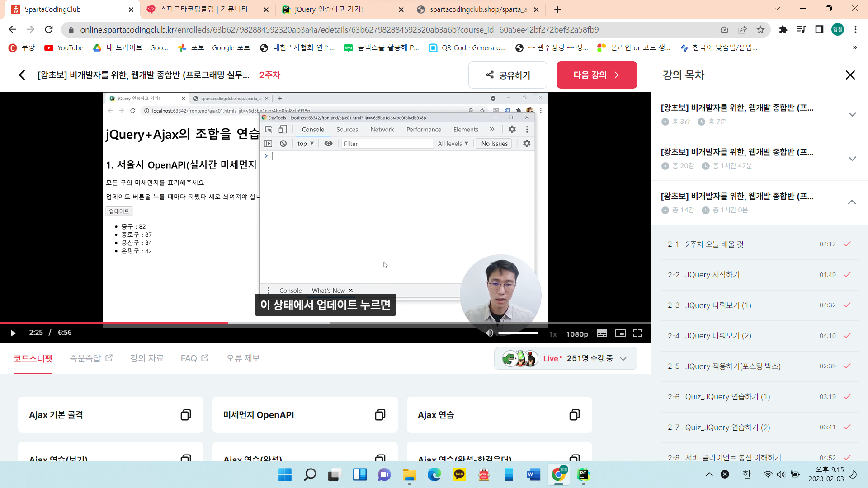Open File Explorer from taskbar
This screenshot has height=488, width=868.
(410, 474)
